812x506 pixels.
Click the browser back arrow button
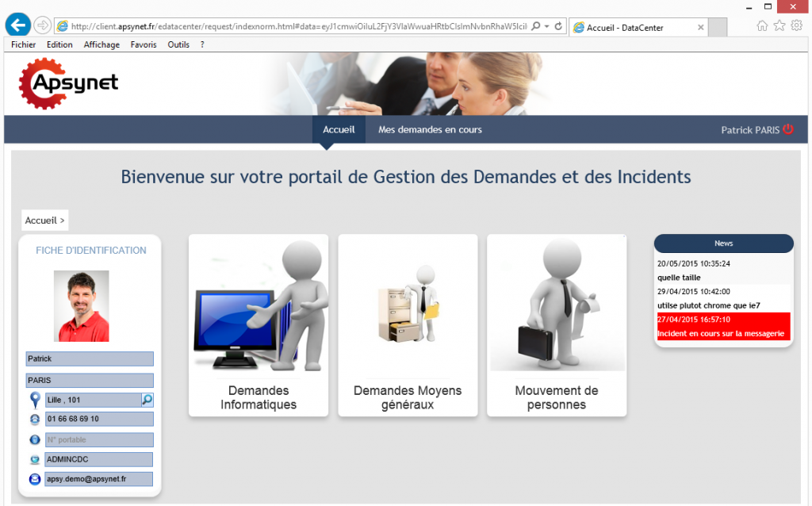(x=17, y=25)
